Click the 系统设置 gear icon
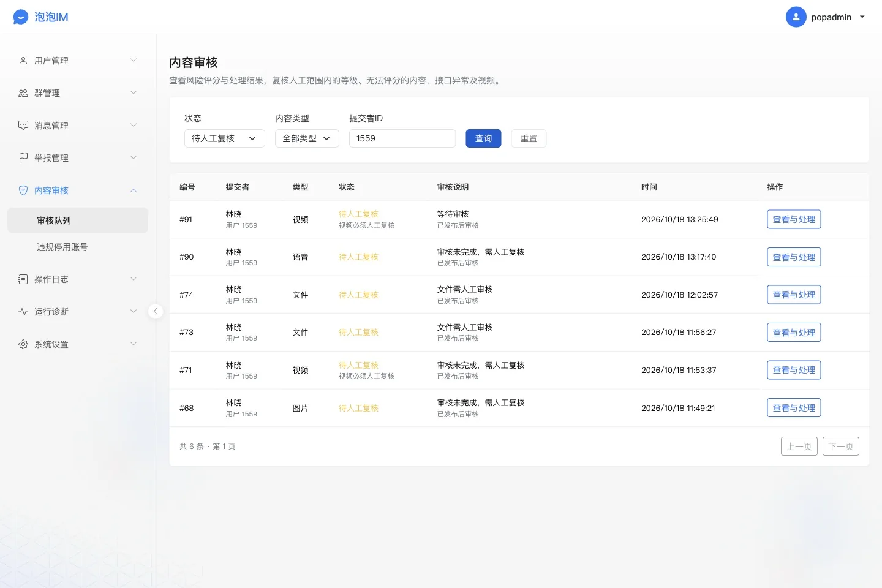Screen dimensions: 882x588 click(x=23, y=344)
